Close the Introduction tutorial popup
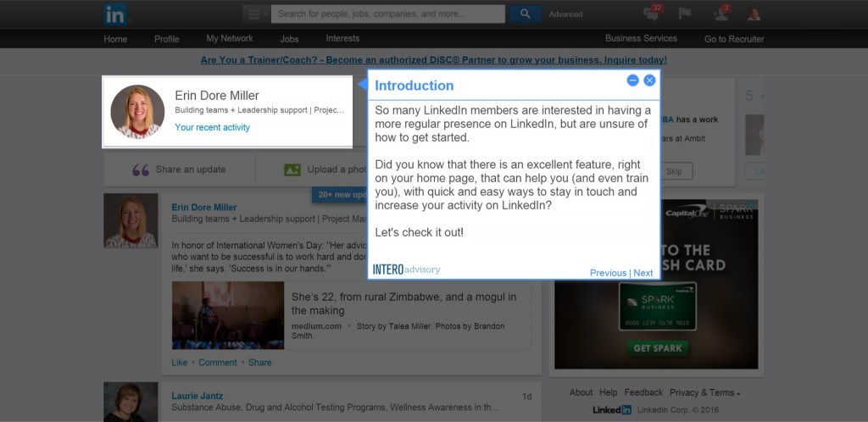 [649, 81]
